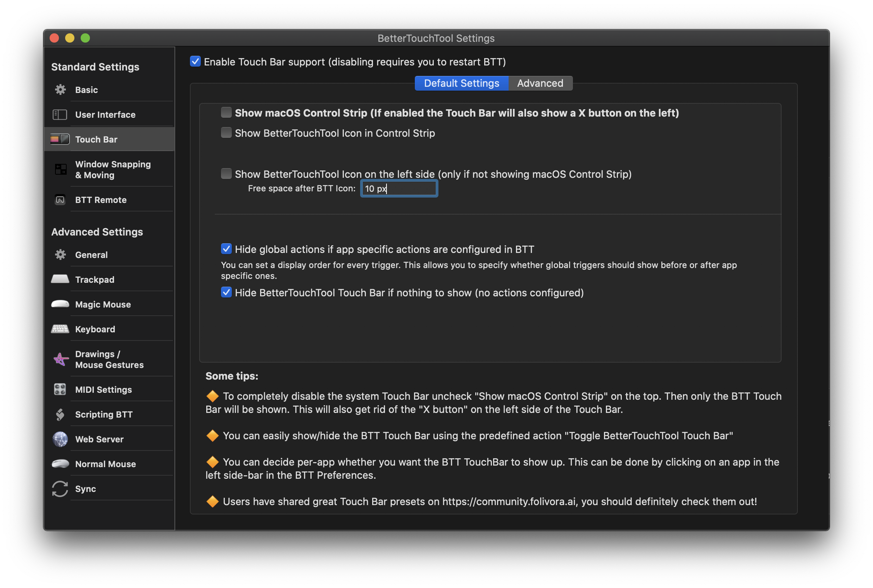Click the MIDI Settings icon

(x=60, y=389)
